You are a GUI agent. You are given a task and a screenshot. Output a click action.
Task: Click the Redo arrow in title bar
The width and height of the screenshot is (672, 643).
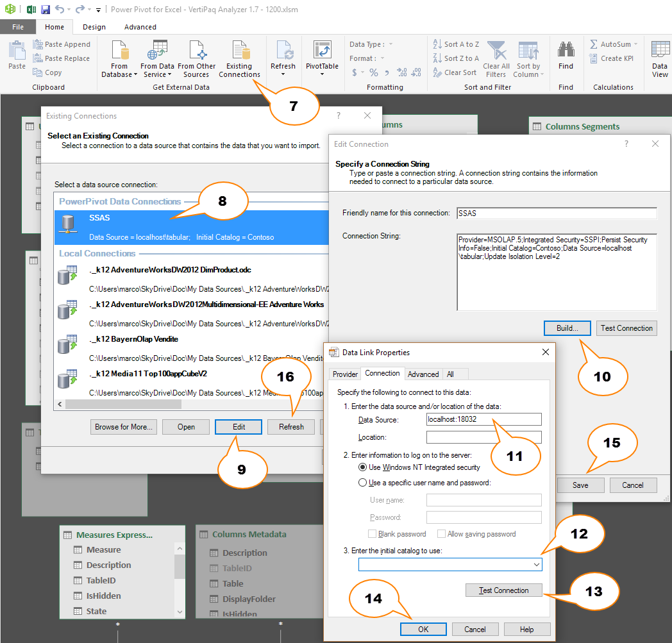pyautogui.click(x=80, y=10)
